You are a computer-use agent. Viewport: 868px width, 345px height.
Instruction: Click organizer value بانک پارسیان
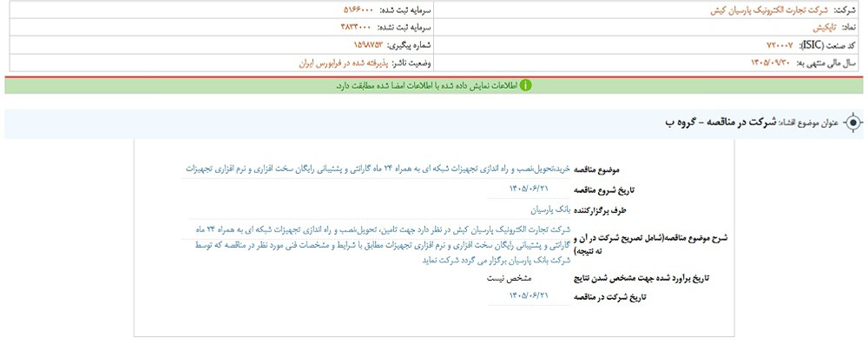coord(551,210)
